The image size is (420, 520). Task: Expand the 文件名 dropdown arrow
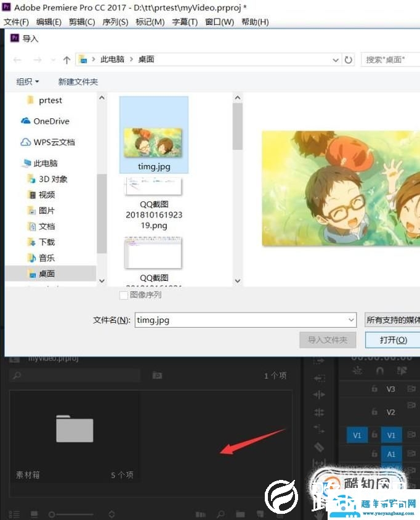(x=350, y=320)
